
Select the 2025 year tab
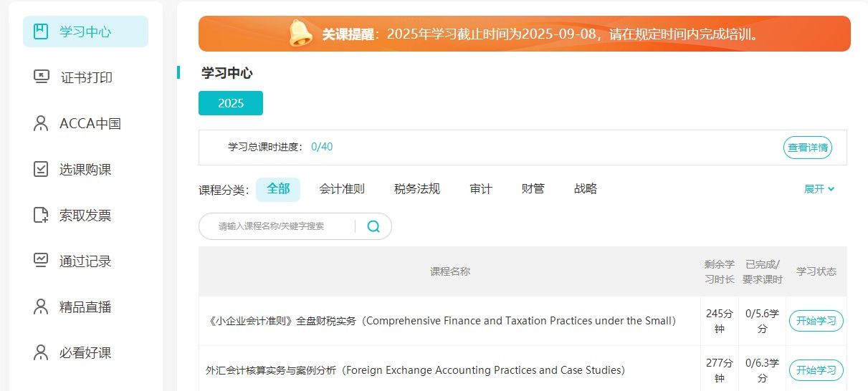click(x=231, y=103)
